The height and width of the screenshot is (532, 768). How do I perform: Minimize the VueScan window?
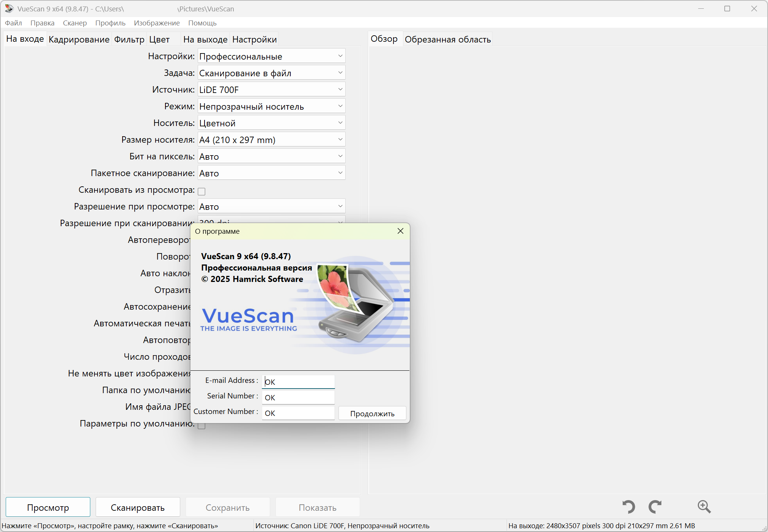point(701,8)
